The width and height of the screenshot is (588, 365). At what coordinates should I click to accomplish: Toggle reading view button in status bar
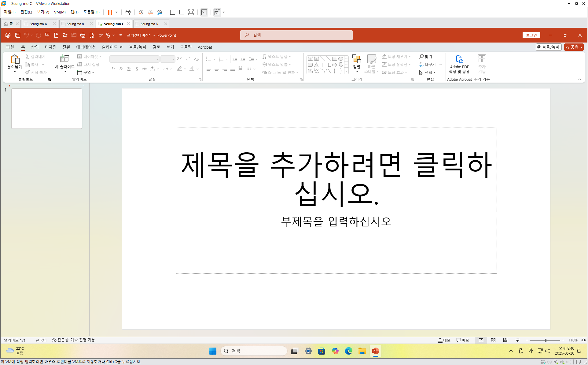(x=505, y=340)
